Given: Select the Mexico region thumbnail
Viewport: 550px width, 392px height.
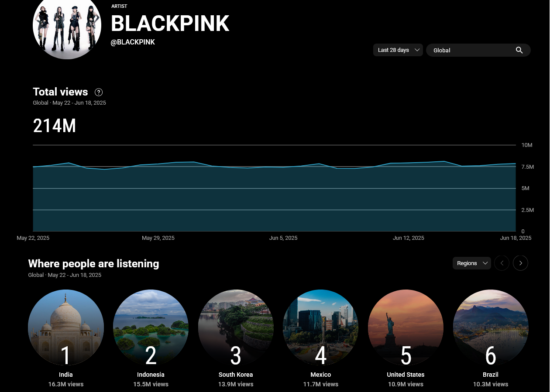Looking at the screenshot, I should [x=321, y=327].
